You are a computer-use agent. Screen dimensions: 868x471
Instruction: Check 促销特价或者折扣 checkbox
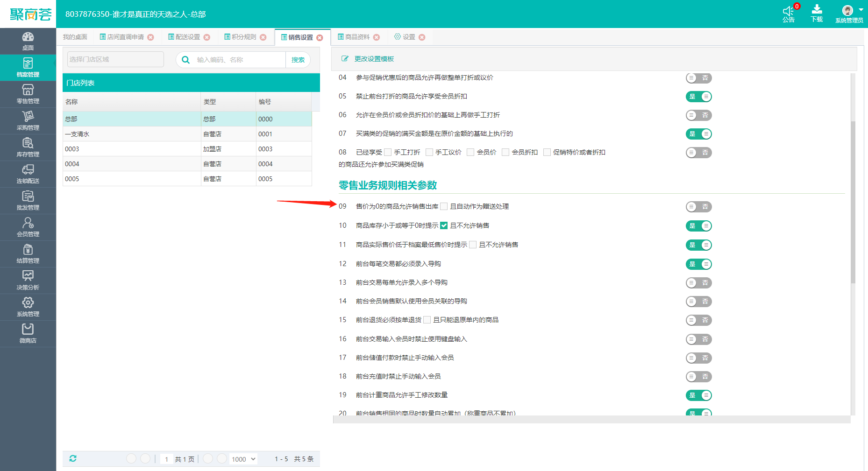point(547,152)
